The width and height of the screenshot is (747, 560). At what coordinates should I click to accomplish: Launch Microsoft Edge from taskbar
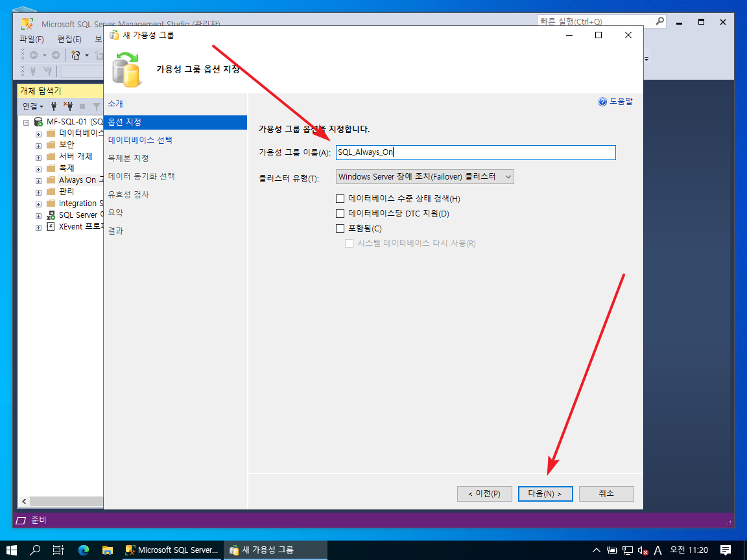coord(84,550)
